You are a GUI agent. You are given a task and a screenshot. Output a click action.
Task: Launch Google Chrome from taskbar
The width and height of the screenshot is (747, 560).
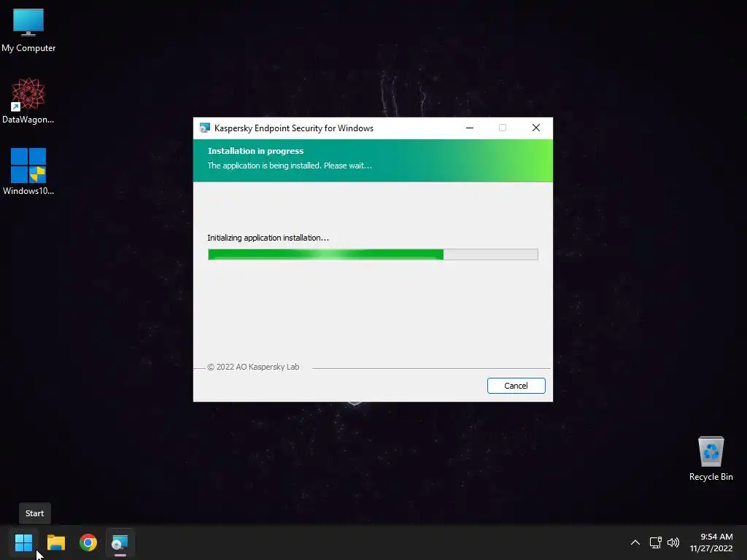pyautogui.click(x=88, y=542)
